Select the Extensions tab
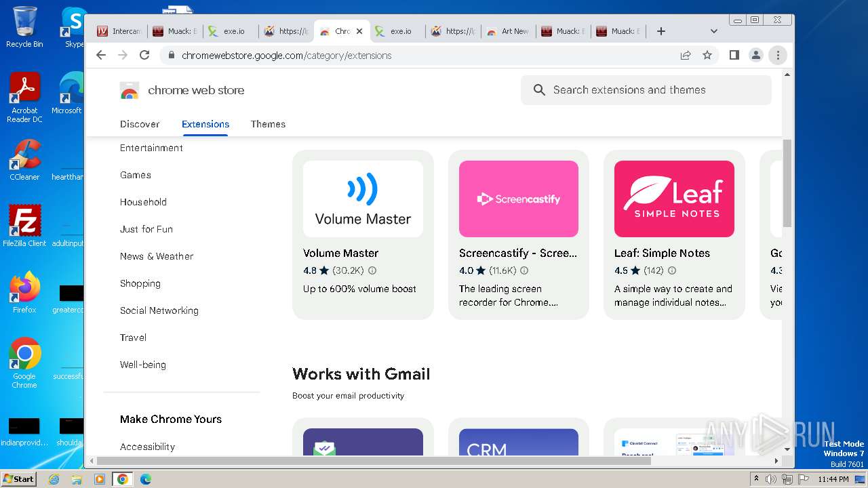Image resolution: width=868 pixels, height=488 pixels. [205, 124]
